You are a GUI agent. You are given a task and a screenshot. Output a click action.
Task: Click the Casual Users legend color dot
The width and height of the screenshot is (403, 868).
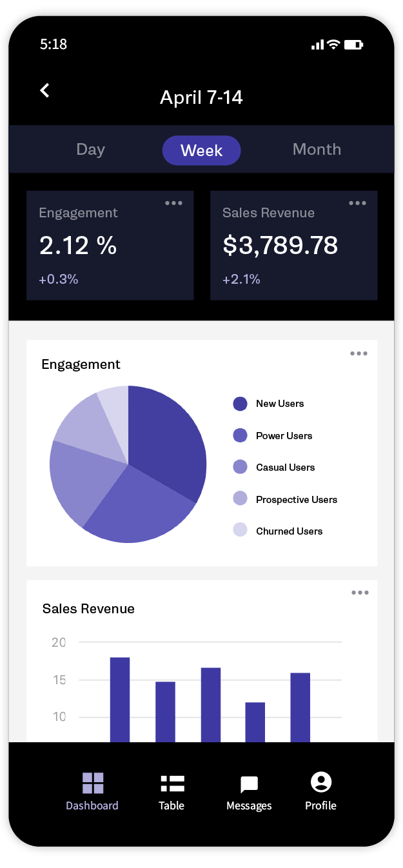pyautogui.click(x=240, y=467)
